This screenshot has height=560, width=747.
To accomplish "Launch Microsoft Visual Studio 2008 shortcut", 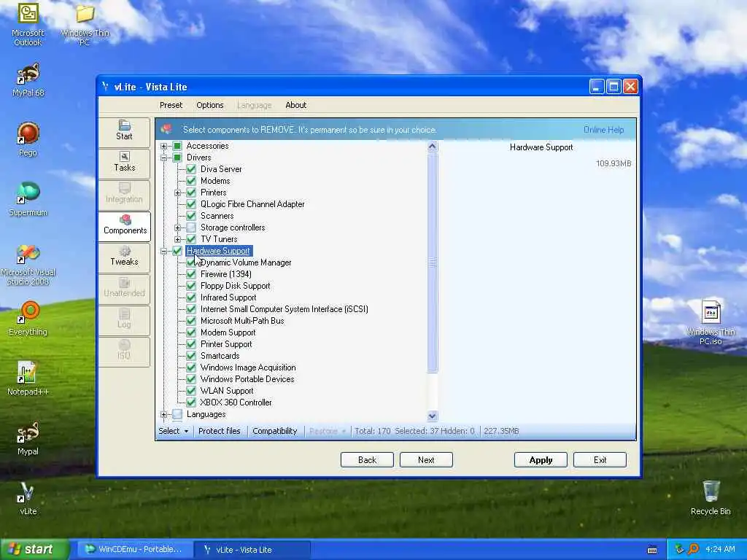I will 28,264.
